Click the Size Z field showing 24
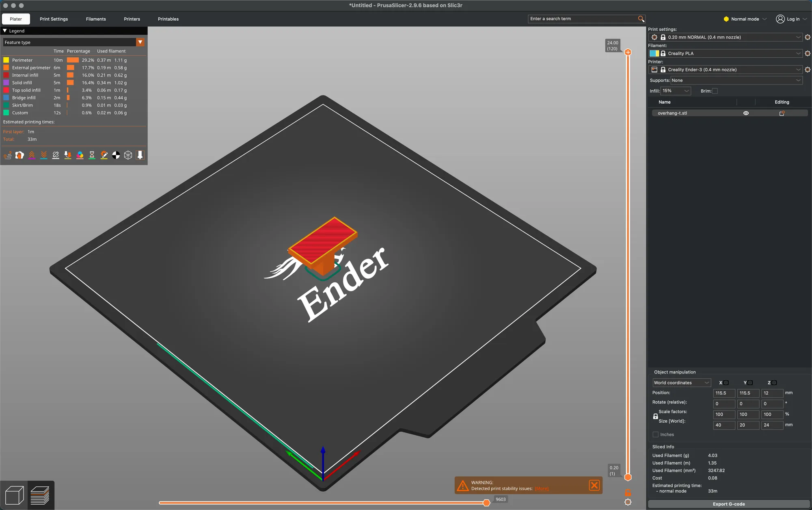This screenshot has width=812, height=510. point(772,425)
